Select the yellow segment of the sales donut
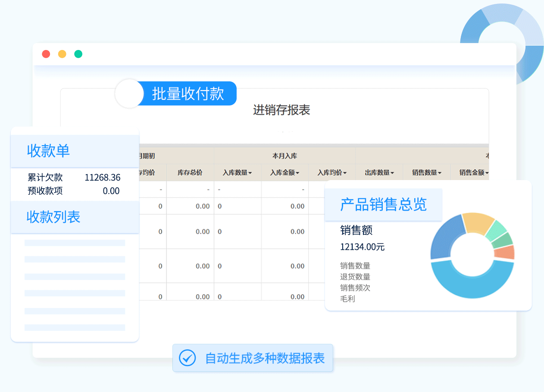The width and height of the screenshot is (544, 392). coord(478,223)
